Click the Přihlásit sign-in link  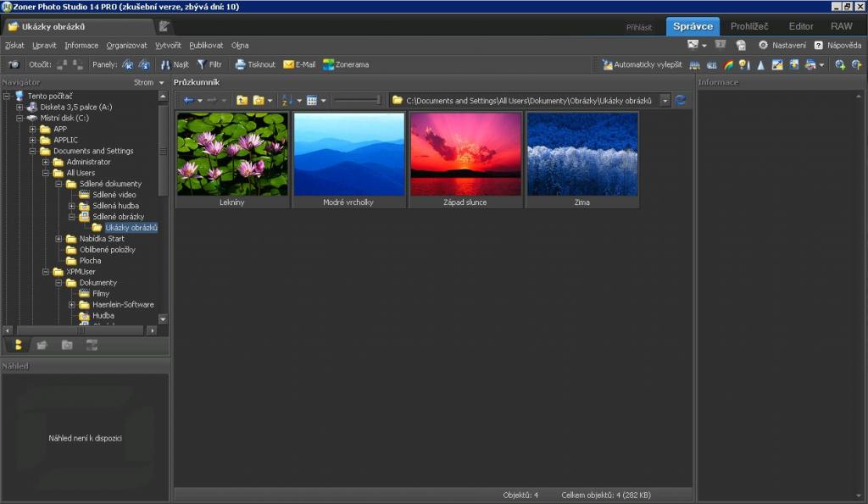coord(639,27)
